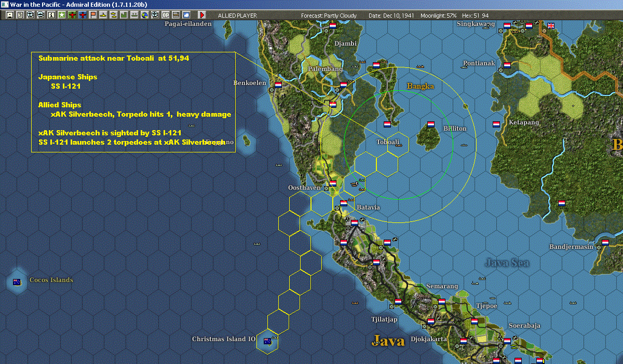623x364 pixels.
Task: Click the Semarang city label
Action: tap(442, 286)
